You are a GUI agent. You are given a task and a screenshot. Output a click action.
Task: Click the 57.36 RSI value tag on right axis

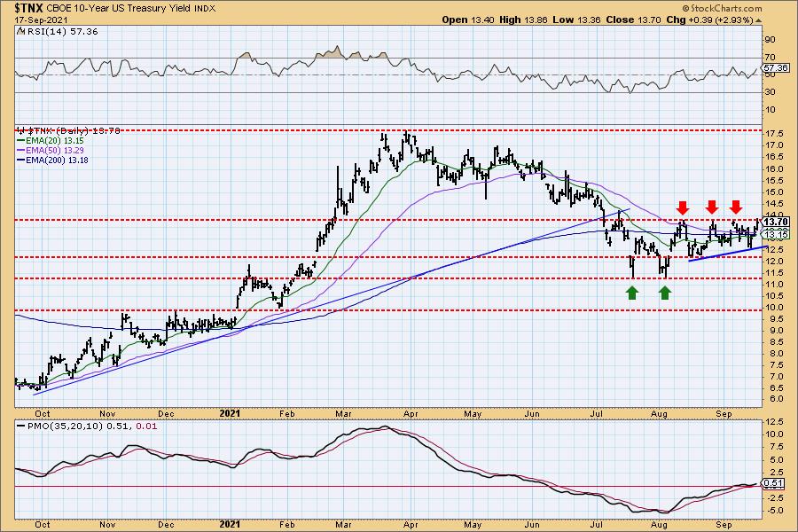[x=776, y=67]
